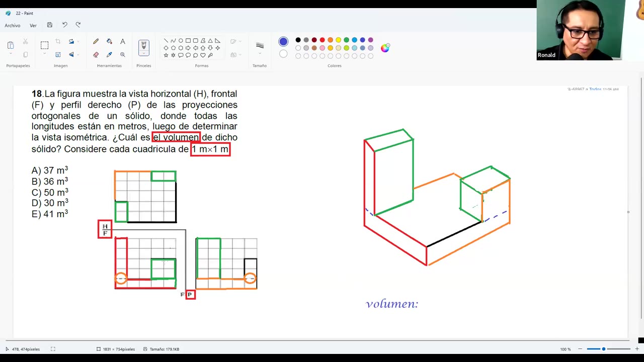Image resolution: width=644 pixels, height=362 pixels.
Task: Click the Rotate image icon
Action: [x=71, y=42]
